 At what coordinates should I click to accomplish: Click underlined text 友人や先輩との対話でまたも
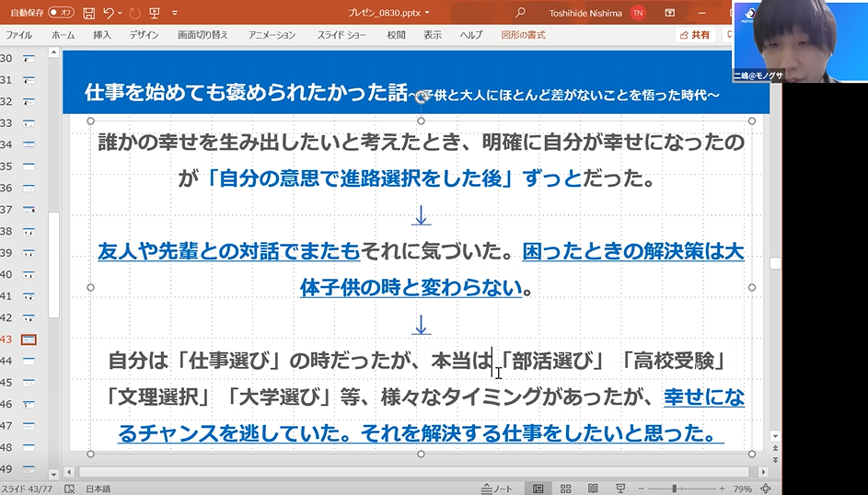(x=229, y=252)
